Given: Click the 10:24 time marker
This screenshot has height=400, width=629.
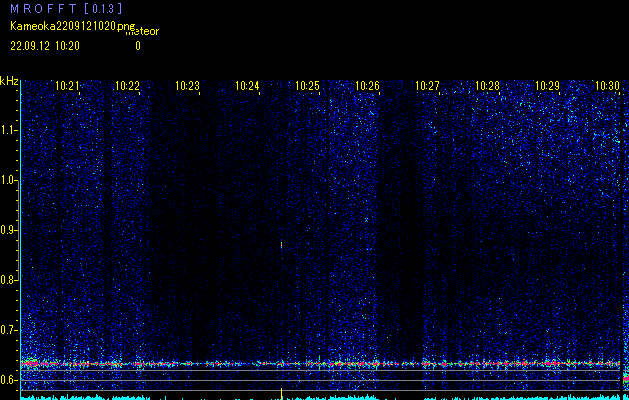Looking at the screenshot, I should 247,86.
